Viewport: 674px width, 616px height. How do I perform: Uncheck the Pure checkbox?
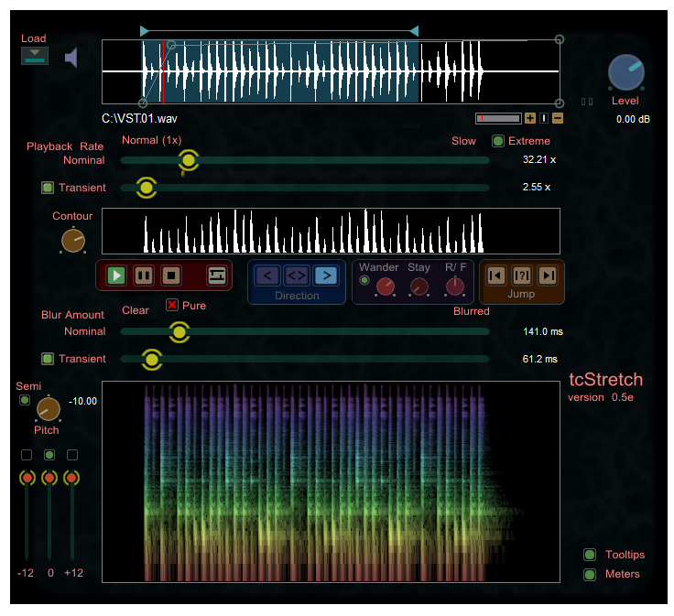(x=172, y=305)
